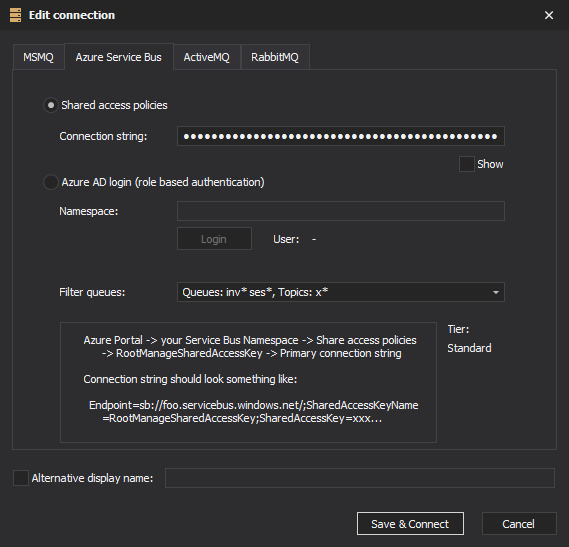This screenshot has height=547, width=569.
Task: Click into the Connection string field
Action: point(341,136)
